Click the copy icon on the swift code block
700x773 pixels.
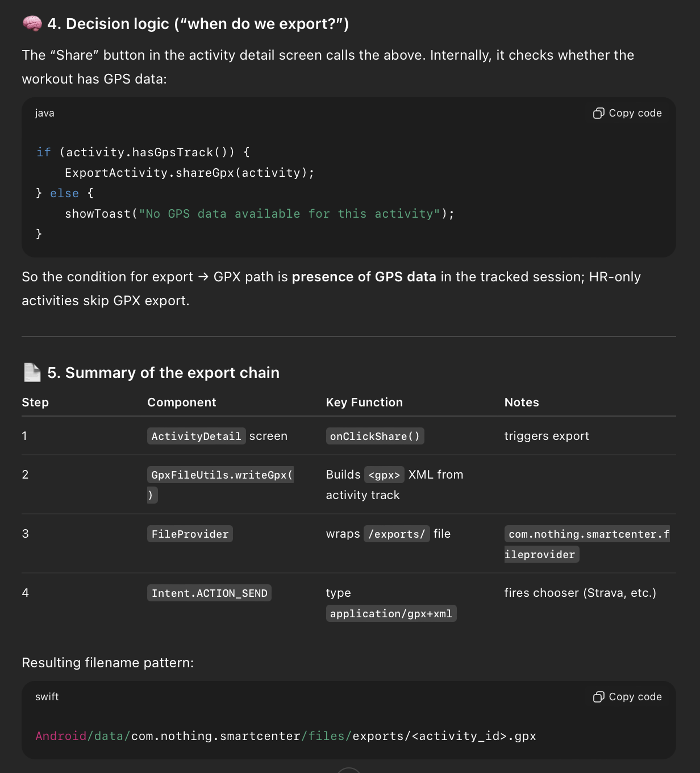click(598, 697)
